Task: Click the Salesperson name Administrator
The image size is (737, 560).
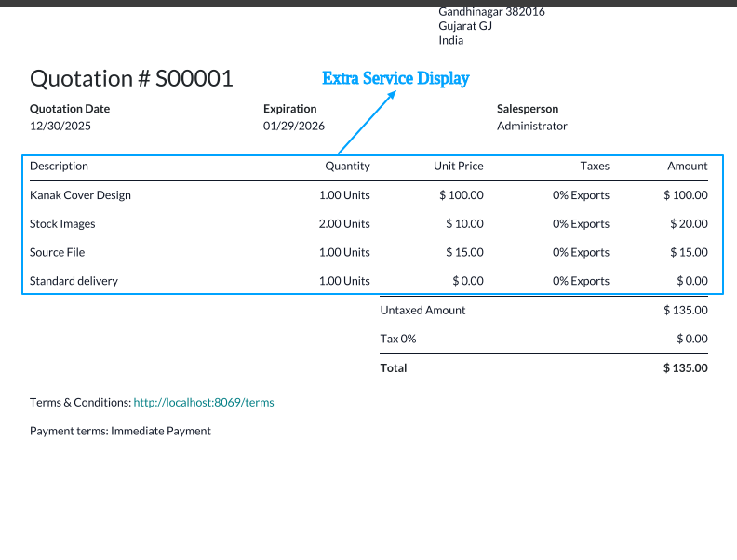Action: [x=532, y=126]
